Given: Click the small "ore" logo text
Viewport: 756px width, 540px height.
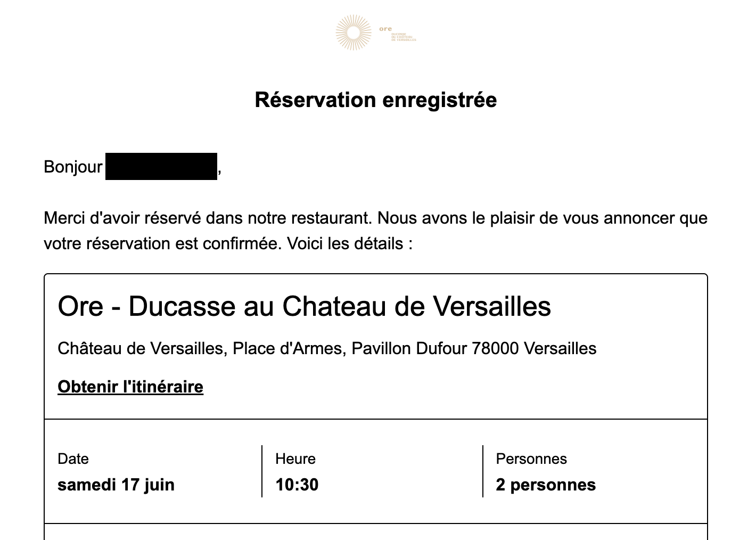Looking at the screenshot, I should (x=385, y=29).
